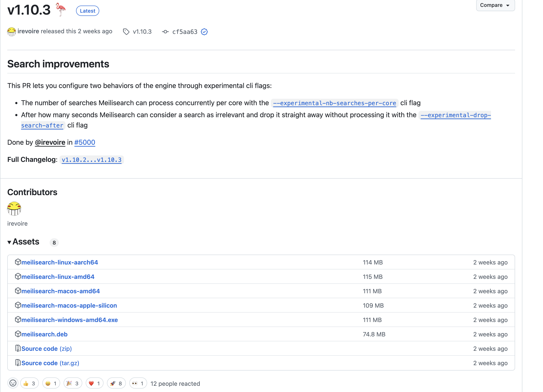Click the irevoire contributor avatar thumbnail
This screenshot has width=543, height=392.
pyautogui.click(x=14, y=208)
